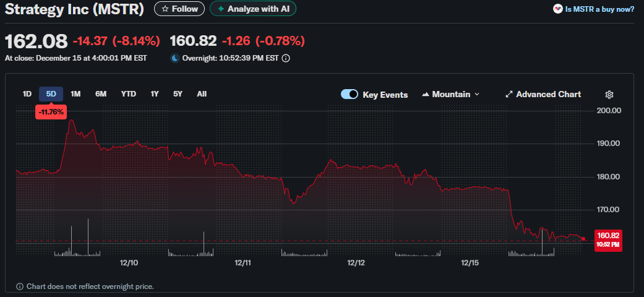Click Analyze with AI button
This screenshot has width=644, height=297.
tap(253, 9)
